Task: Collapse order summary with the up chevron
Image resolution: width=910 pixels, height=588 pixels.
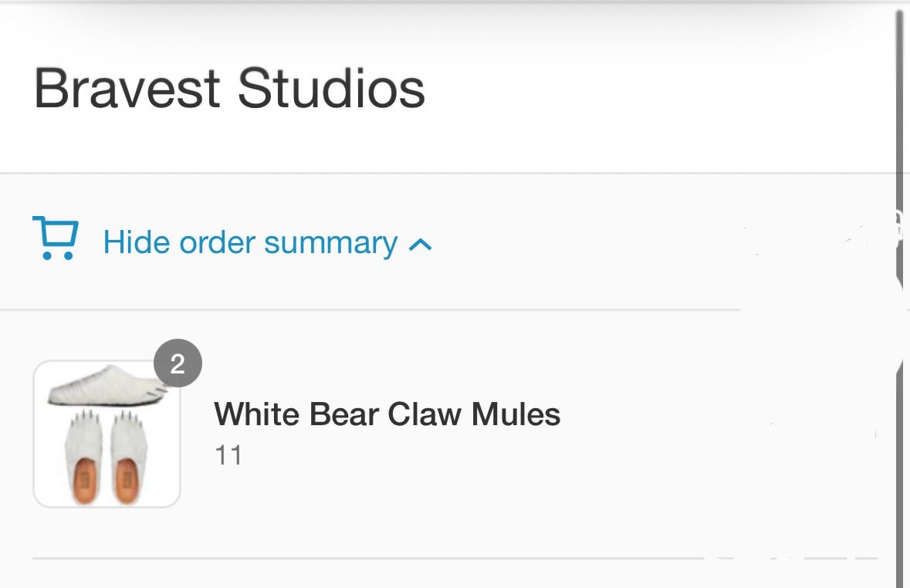Action: (x=420, y=245)
